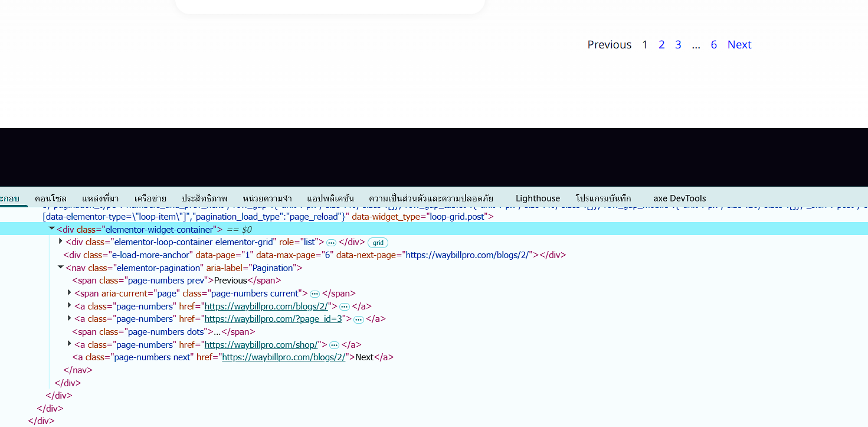Expand the page-numbers current span node

(x=70, y=293)
